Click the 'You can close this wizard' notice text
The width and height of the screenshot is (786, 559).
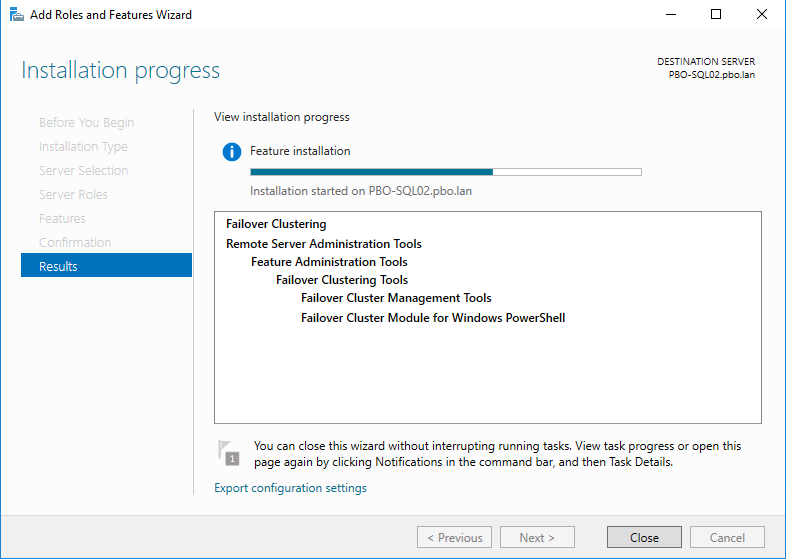497,454
